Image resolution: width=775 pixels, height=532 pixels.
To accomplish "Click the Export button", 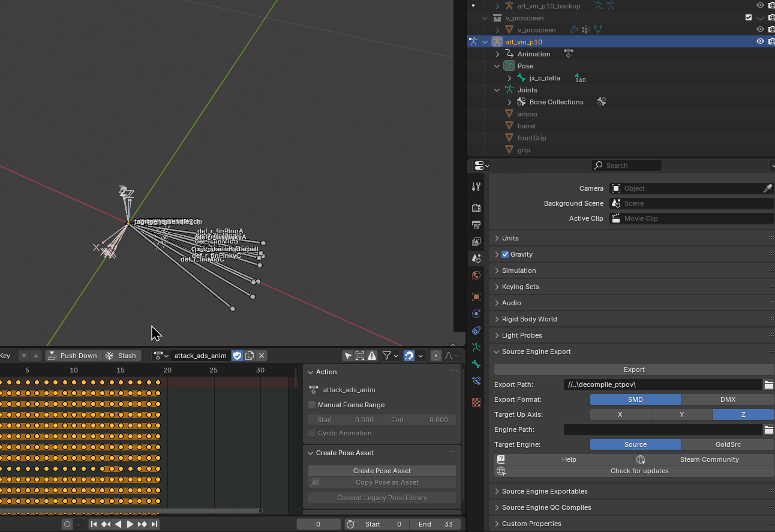I will [634, 369].
